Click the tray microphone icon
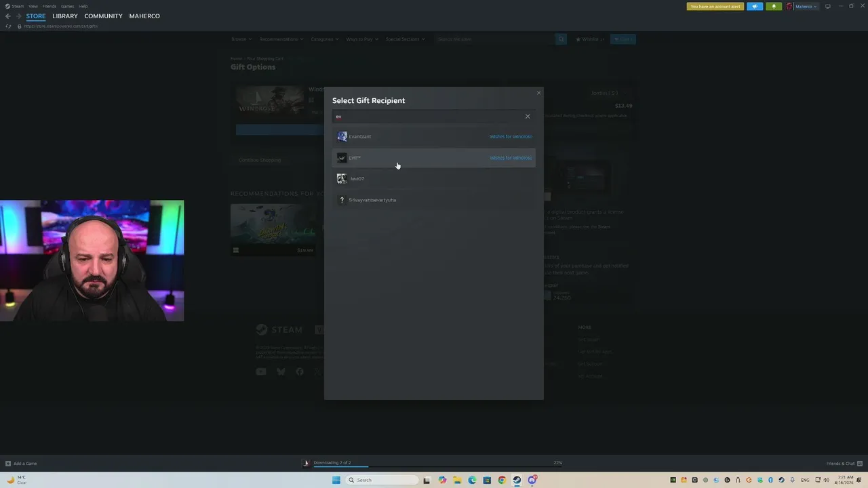868x488 pixels. pos(792,480)
